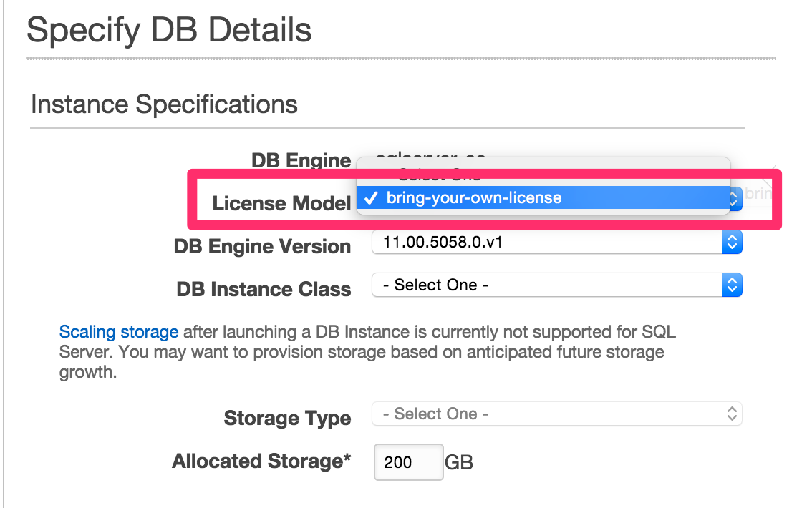Click the Instance Specifications heading

pos(163,104)
